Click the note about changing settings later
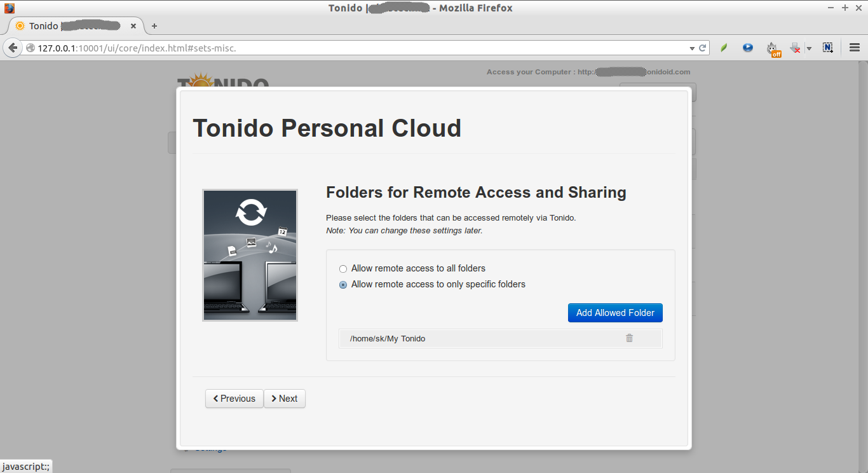The width and height of the screenshot is (868, 473). point(404,231)
